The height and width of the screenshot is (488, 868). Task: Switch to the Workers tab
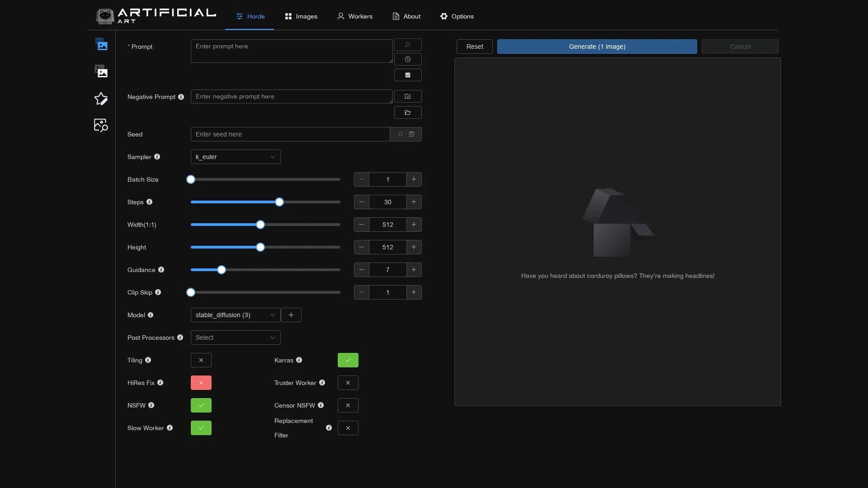click(355, 16)
